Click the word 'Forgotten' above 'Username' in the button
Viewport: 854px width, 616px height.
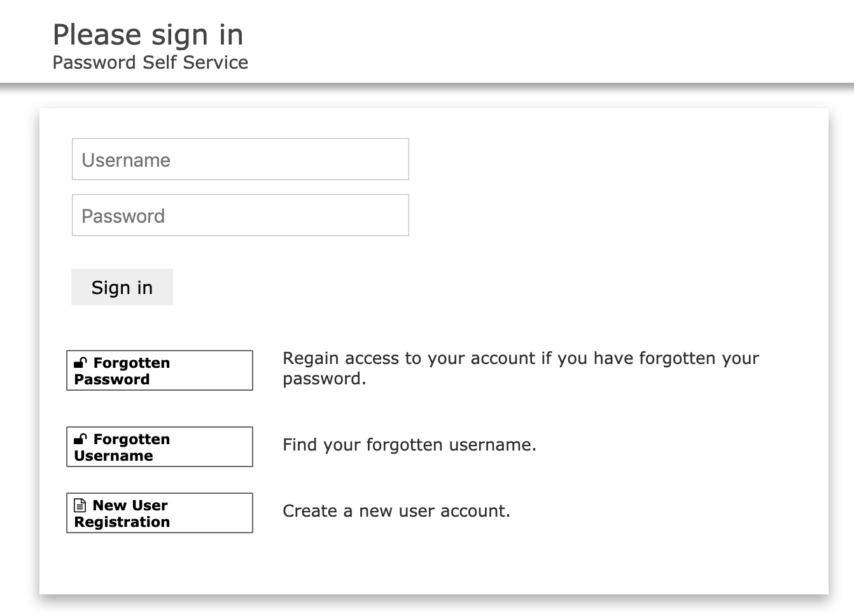[x=132, y=439]
